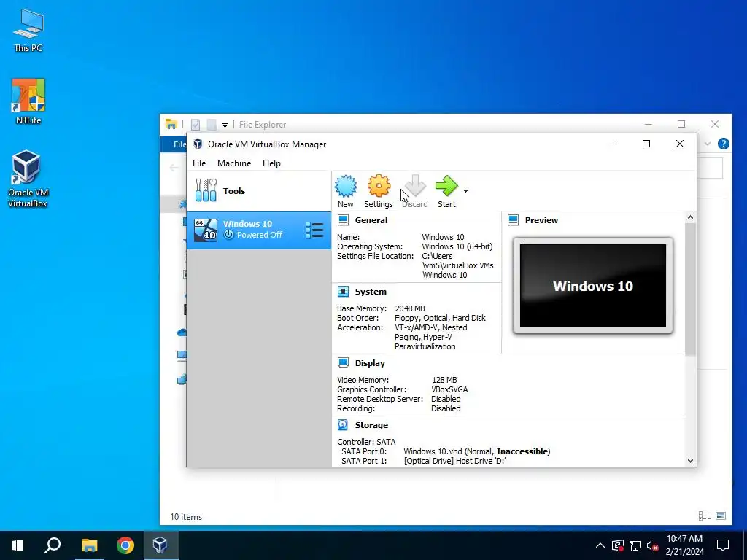747x560 pixels.
Task: Click File Explorer properties checkmark icon
Action: click(196, 125)
